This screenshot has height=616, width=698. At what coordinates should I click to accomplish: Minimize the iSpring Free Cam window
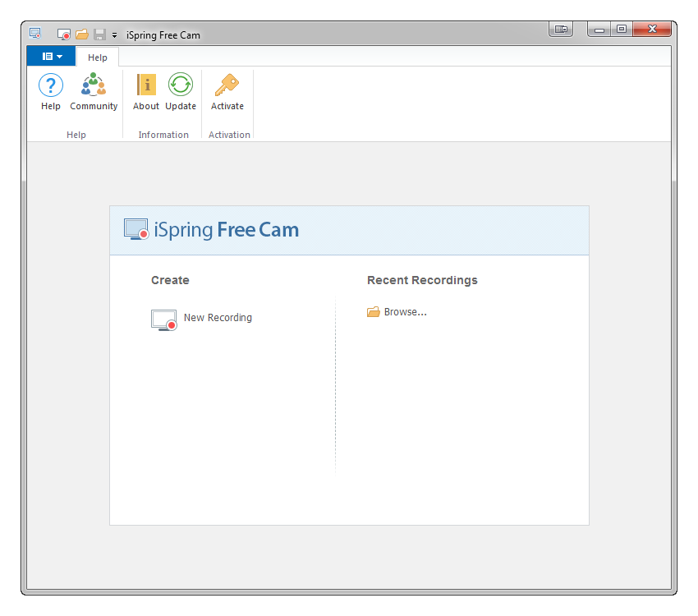(599, 30)
